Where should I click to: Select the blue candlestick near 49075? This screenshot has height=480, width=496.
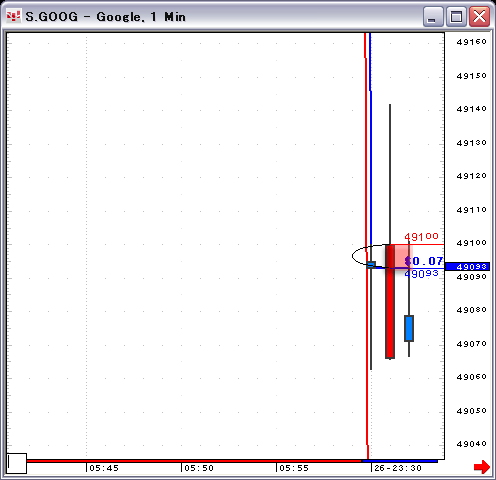tap(409, 328)
